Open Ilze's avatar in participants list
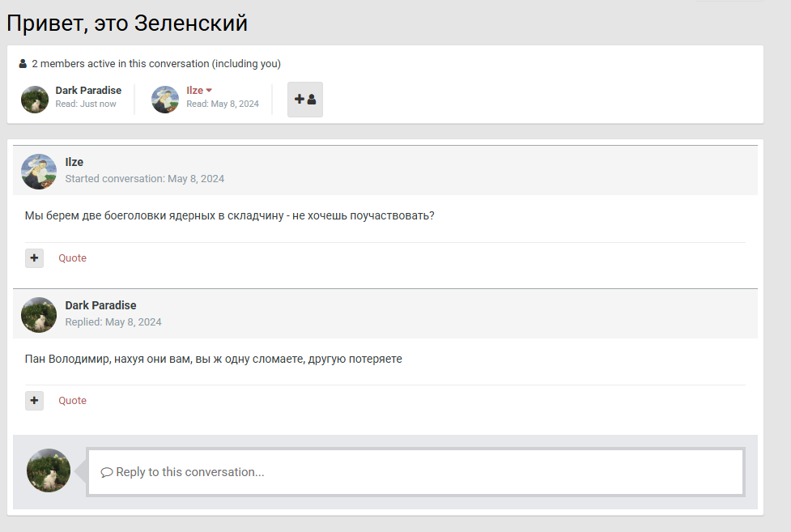 click(165, 100)
